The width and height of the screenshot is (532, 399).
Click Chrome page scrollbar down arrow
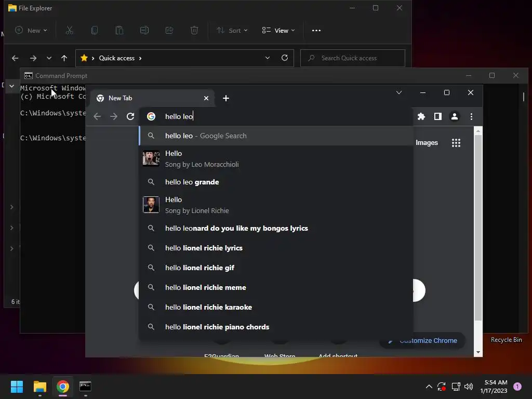478,353
